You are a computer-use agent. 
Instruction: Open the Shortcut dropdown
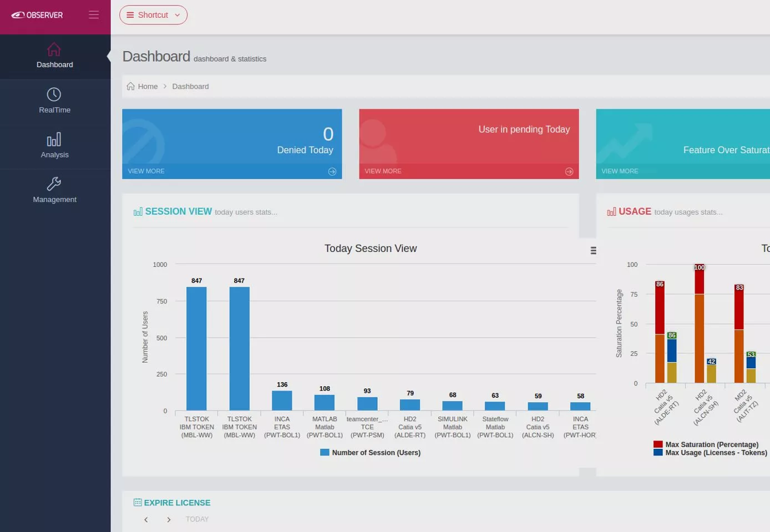tap(153, 15)
